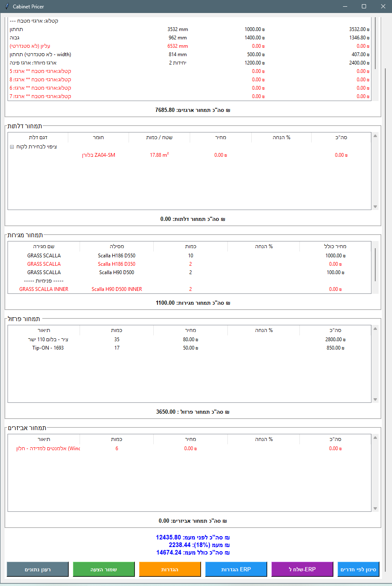Click the catalog ארגזי מטבח header row
This screenshot has height=586, width=392.
pyautogui.click(x=190, y=21)
